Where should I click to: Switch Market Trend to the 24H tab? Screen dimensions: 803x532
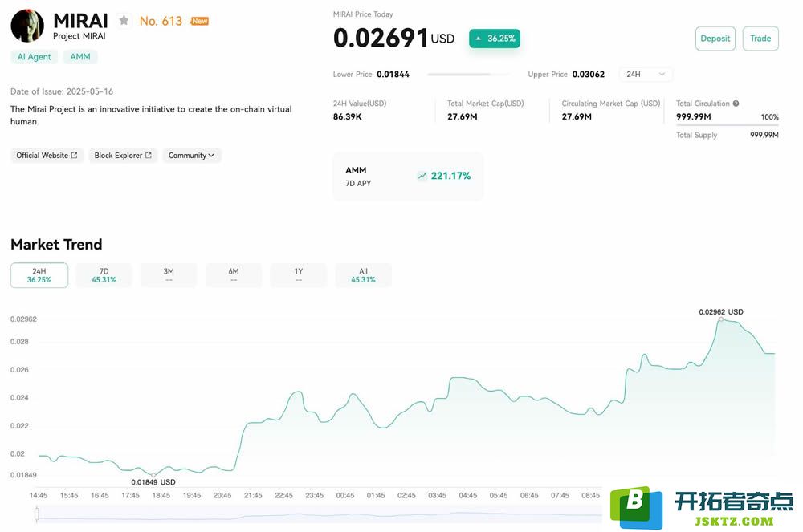tap(39, 275)
